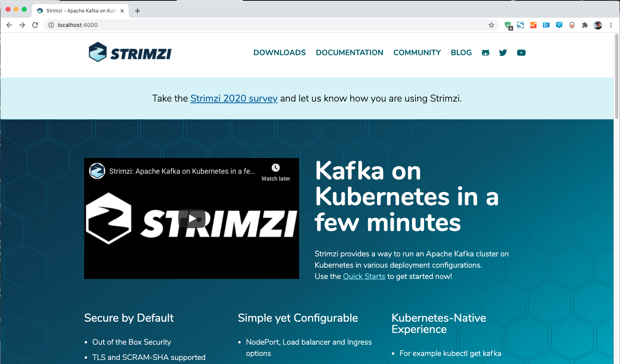Open the blue S extension icon

point(520,25)
